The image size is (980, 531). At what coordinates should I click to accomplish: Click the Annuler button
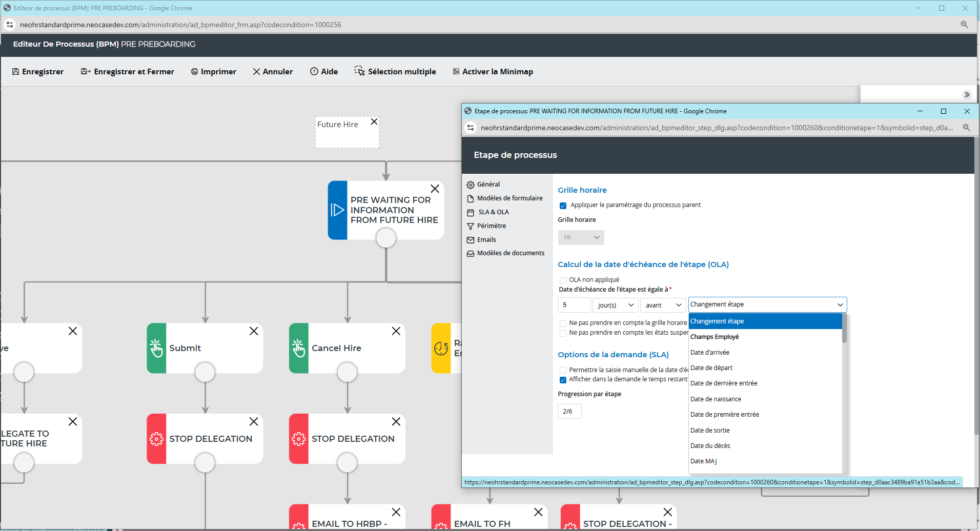[273, 72]
